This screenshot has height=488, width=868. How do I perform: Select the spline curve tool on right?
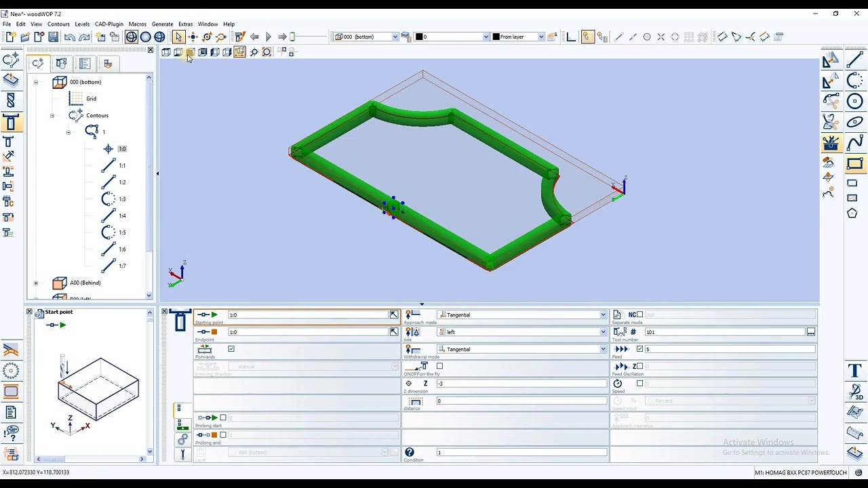(854, 142)
